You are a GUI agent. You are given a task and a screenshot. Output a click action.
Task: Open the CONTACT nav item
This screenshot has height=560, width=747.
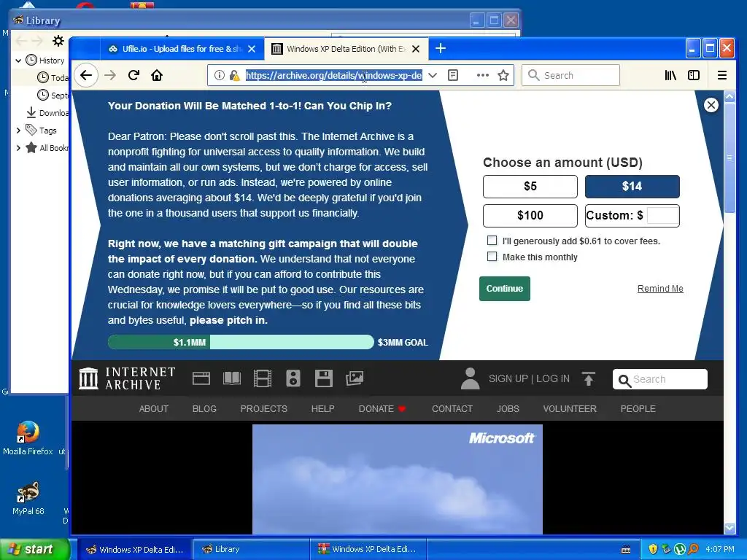click(452, 408)
